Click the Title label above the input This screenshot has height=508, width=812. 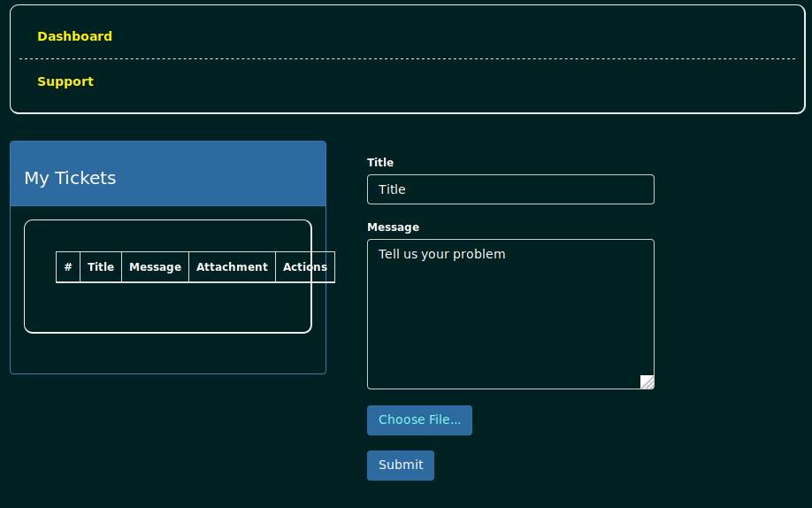(x=380, y=163)
